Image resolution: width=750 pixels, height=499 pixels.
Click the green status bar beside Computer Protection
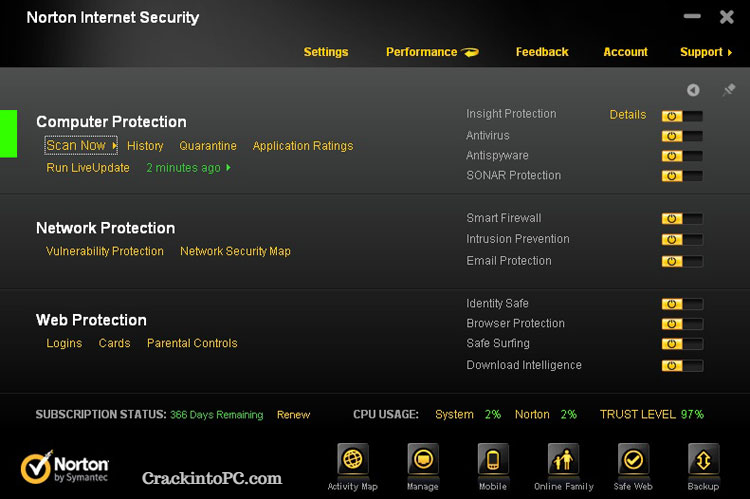click(x=9, y=133)
